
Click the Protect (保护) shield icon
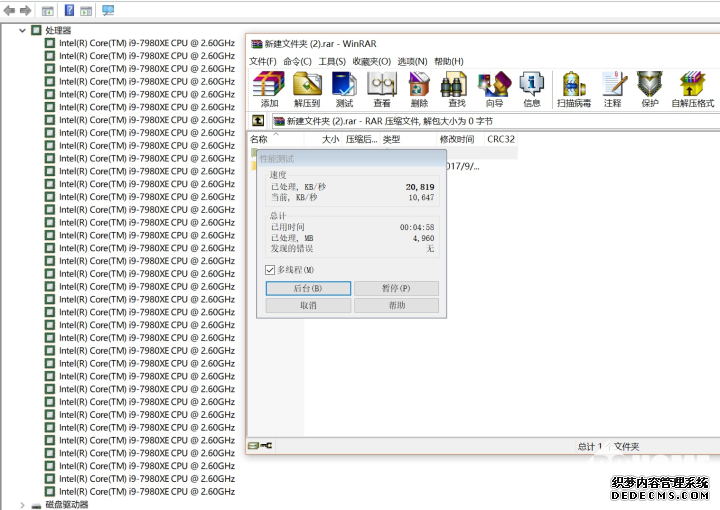650,90
